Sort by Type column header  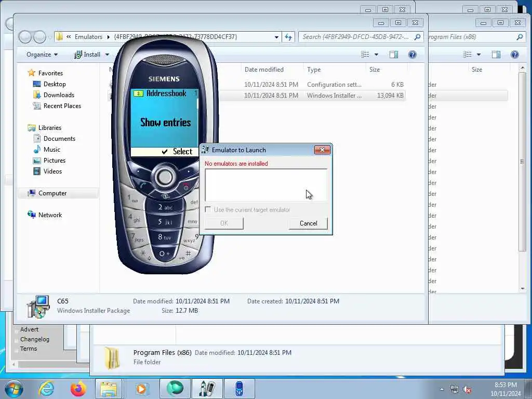click(314, 70)
